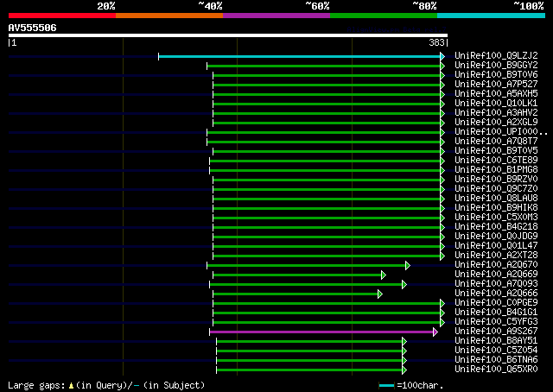Select the UniRef100_B4G1G1 subject

click(496, 313)
